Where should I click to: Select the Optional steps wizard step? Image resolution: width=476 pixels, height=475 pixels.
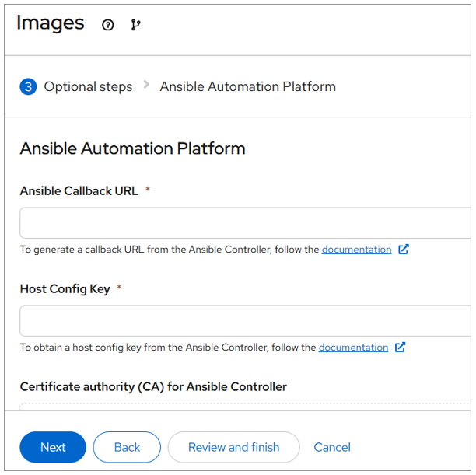coord(88,86)
